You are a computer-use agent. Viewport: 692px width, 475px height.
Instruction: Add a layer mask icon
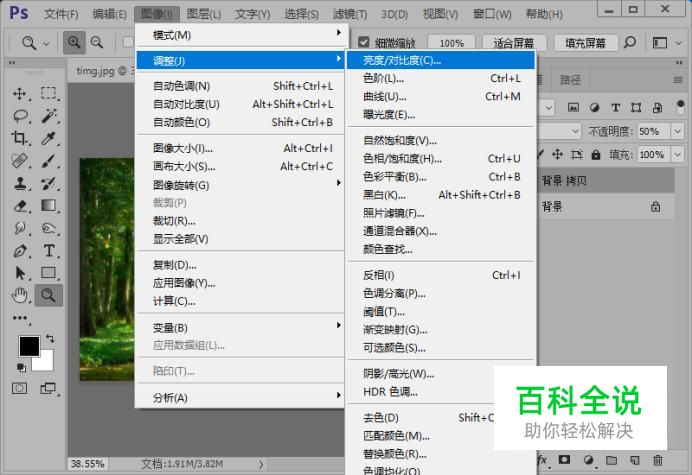pos(564,460)
